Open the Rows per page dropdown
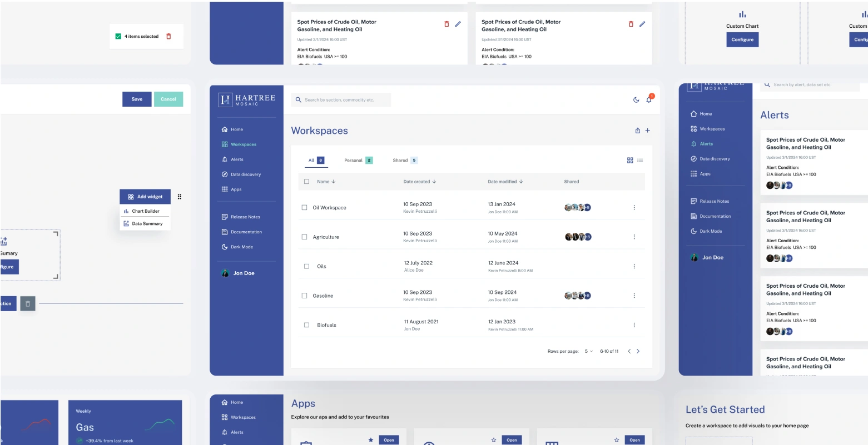The image size is (868, 445). (x=588, y=351)
